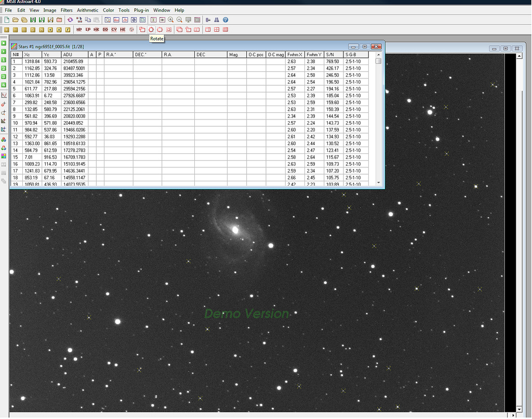Click the galaxy core in the image
Viewport: 532px width, 419px height.
coord(235,230)
